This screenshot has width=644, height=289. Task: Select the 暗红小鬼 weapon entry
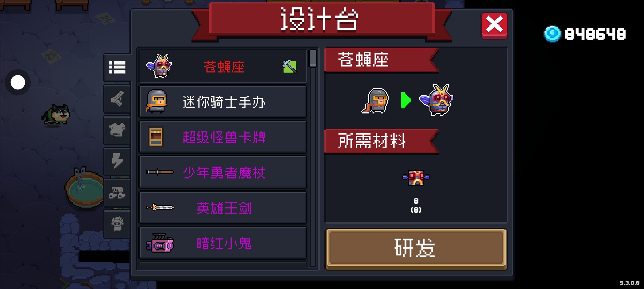[223, 243]
